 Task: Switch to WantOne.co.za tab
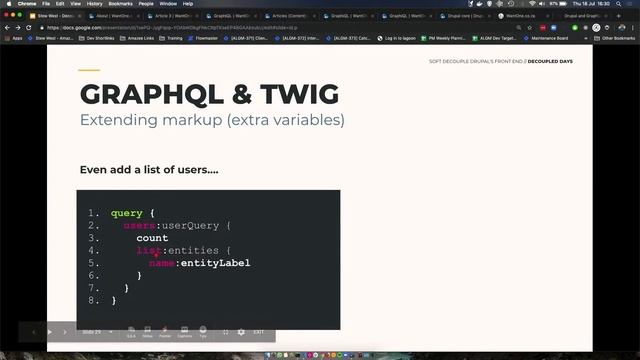(x=523, y=16)
